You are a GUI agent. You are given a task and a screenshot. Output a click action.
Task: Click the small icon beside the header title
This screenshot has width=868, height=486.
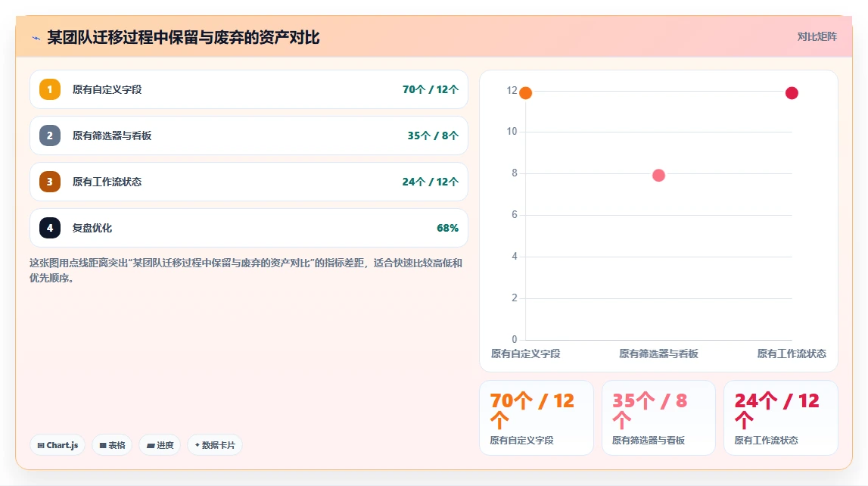tap(36, 38)
